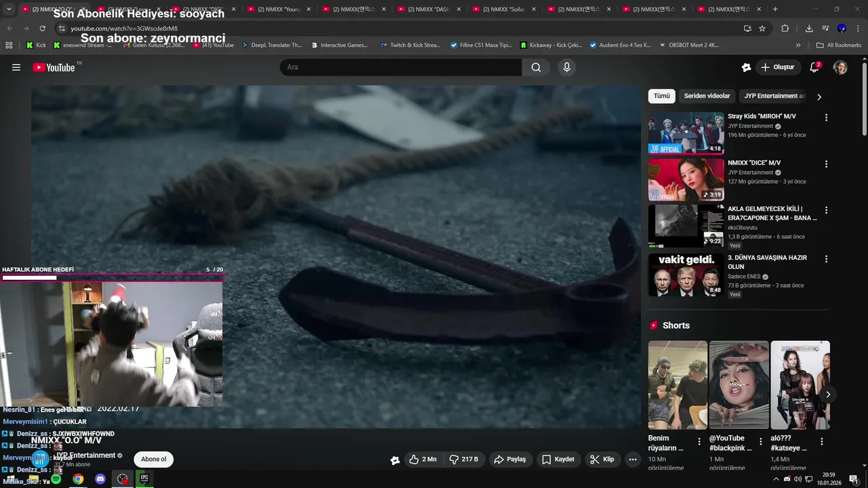
Task: Open browser downloads icon
Action: click(x=809, y=28)
